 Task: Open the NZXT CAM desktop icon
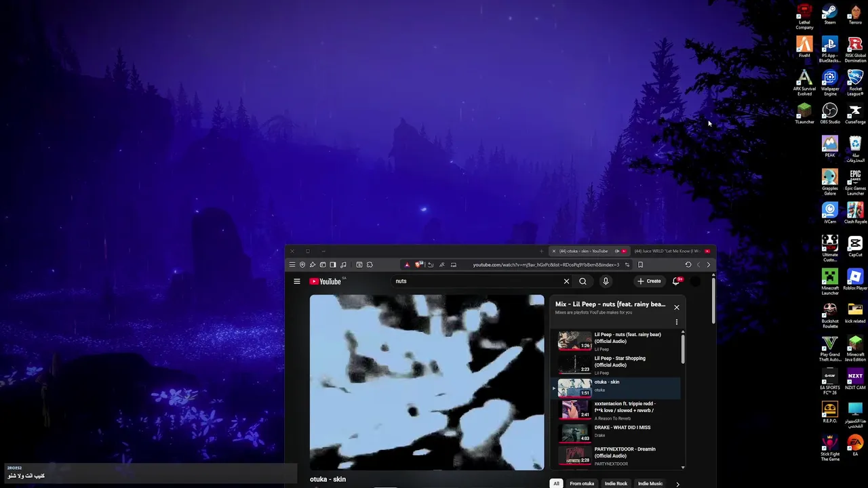tap(855, 380)
